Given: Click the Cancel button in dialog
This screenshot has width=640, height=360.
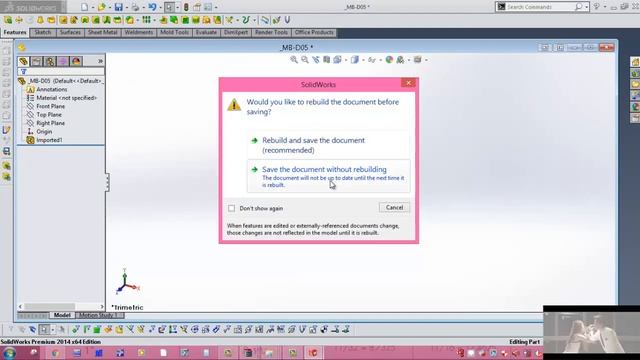Looking at the screenshot, I should click(x=394, y=207).
